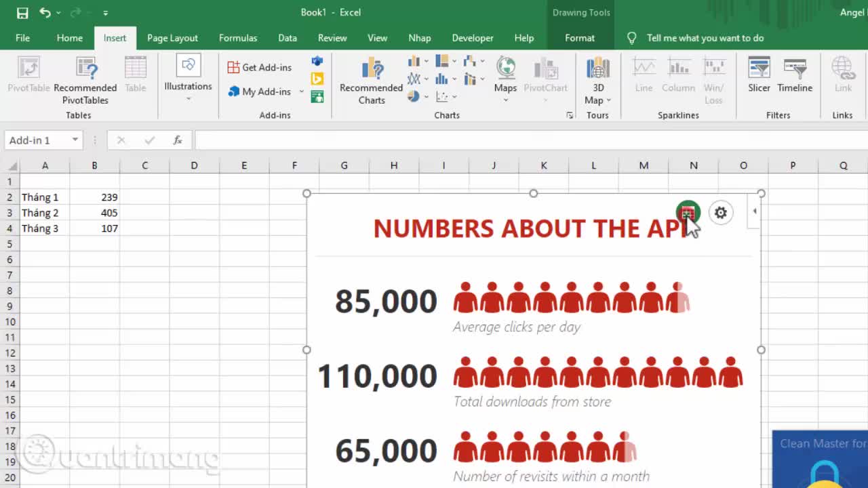
Task: Open the Developer tab
Action: click(473, 38)
